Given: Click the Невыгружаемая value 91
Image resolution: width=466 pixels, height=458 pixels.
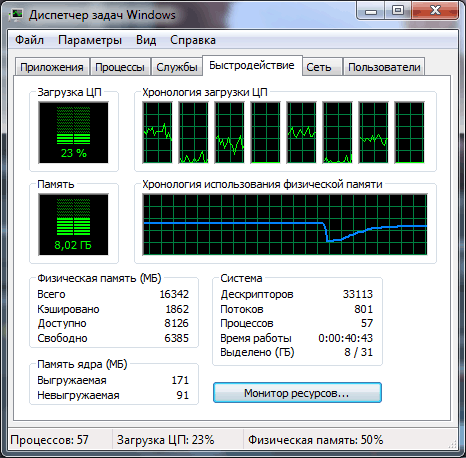Looking at the screenshot, I should (183, 395).
